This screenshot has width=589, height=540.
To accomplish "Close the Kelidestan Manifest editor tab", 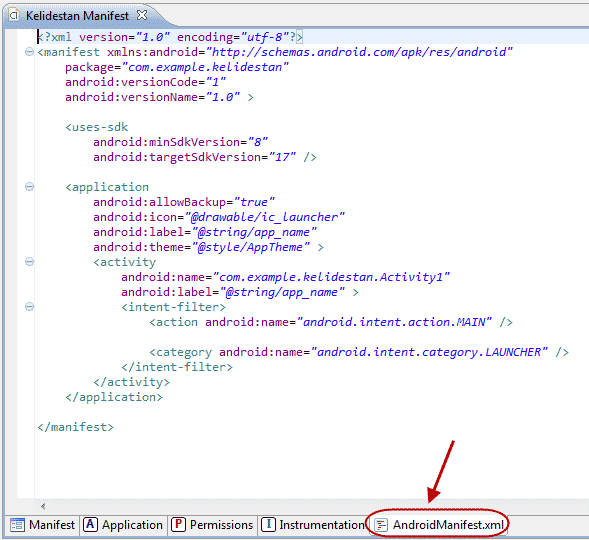I will tap(142, 15).
